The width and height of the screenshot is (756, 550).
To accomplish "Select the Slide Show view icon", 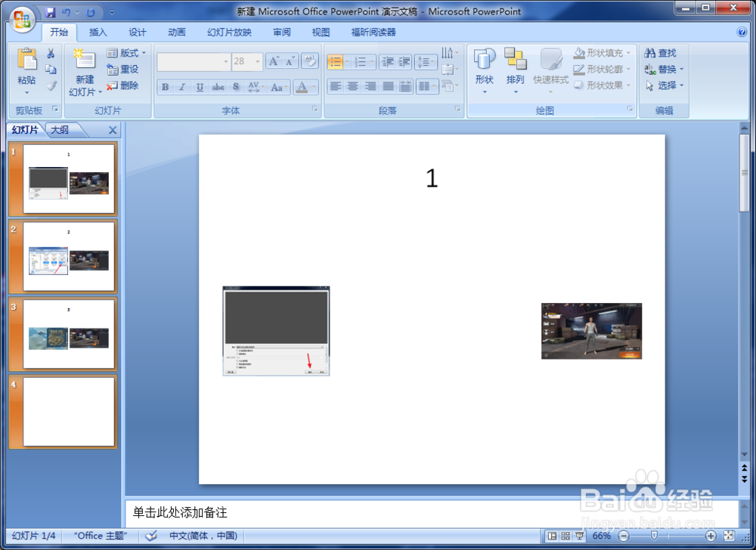I will 580,536.
